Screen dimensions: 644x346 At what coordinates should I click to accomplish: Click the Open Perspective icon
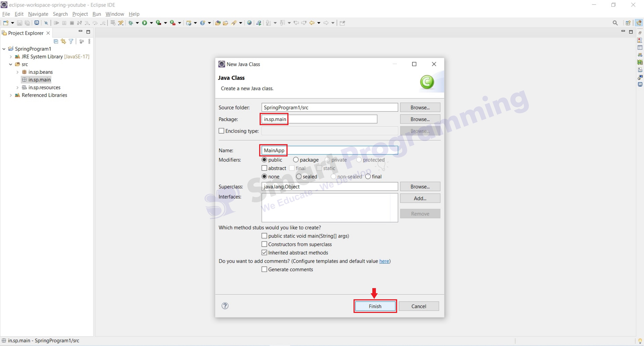(x=628, y=23)
